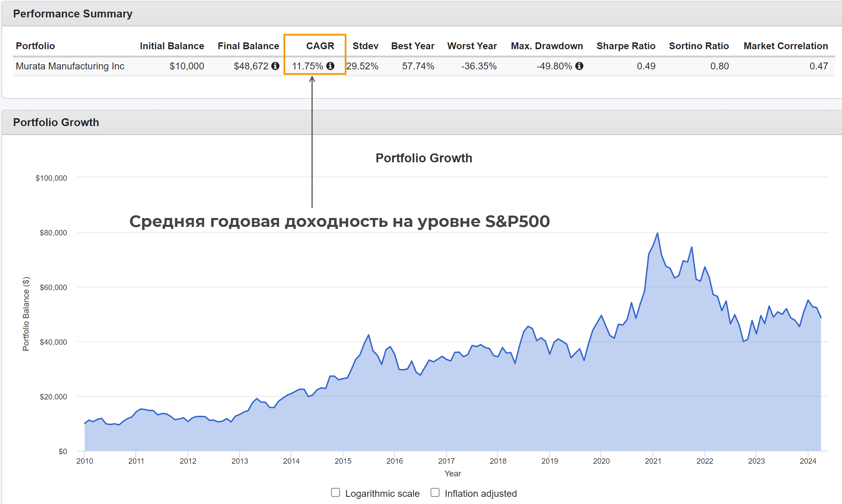Click the Market Correlation column header
The image size is (842, 504).
coord(786,46)
